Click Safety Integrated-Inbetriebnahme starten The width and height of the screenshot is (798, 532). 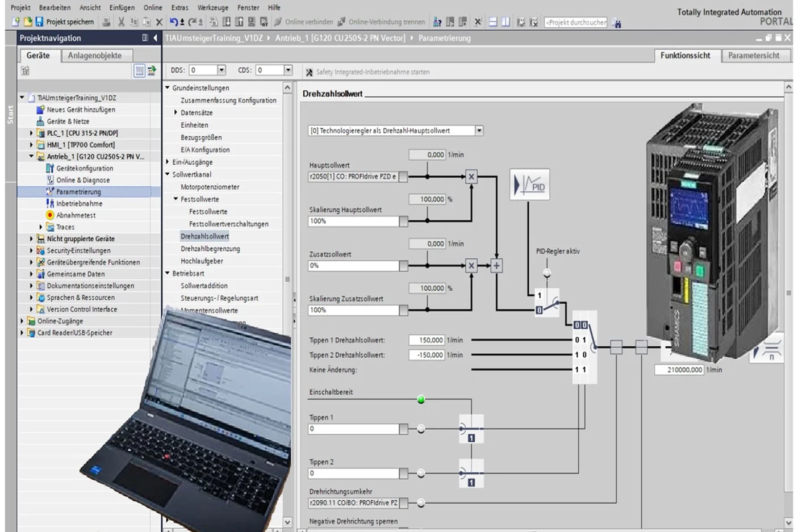tap(367, 72)
